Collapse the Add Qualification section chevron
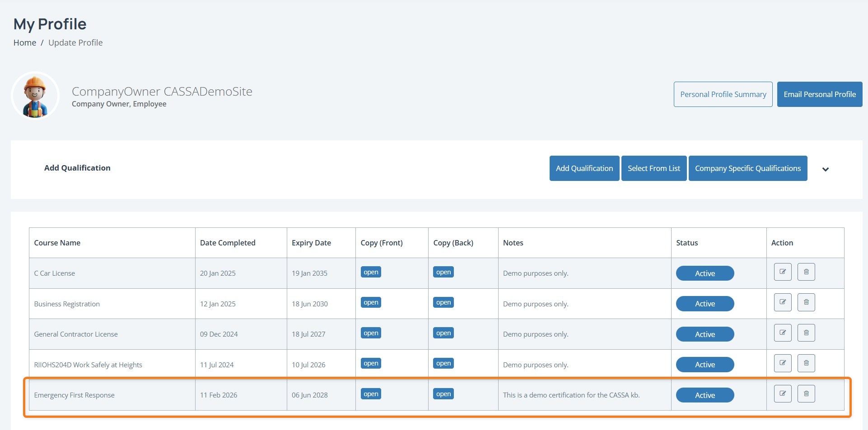Image resolution: width=868 pixels, height=430 pixels. coord(825,169)
